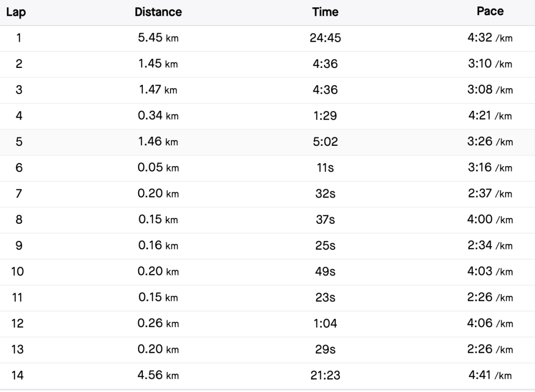The height and width of the screenshot is (392, 535).
Task: Click the Distance column header
Action: (x=158, y=12)
